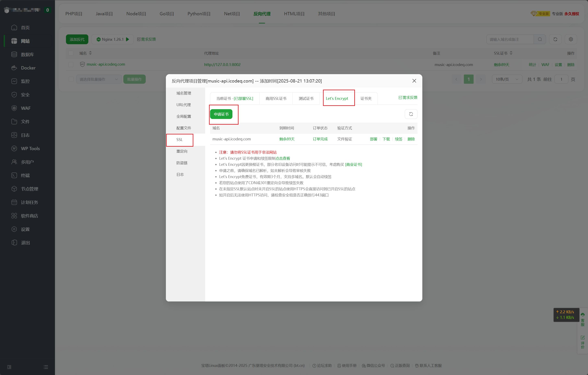The image size is (588, 375).
Task: Click the 退出 logout icon
Action: [14, 243]
